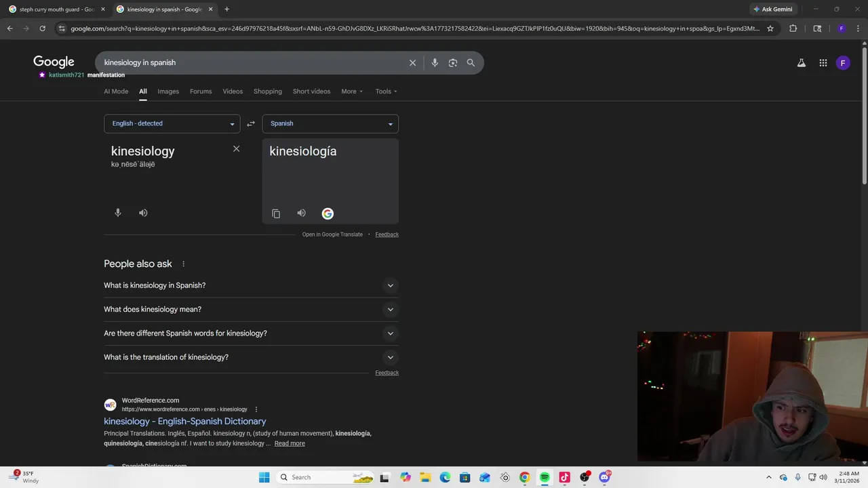
Task: Select the Images search tab
Action: [x=168, y=91]
